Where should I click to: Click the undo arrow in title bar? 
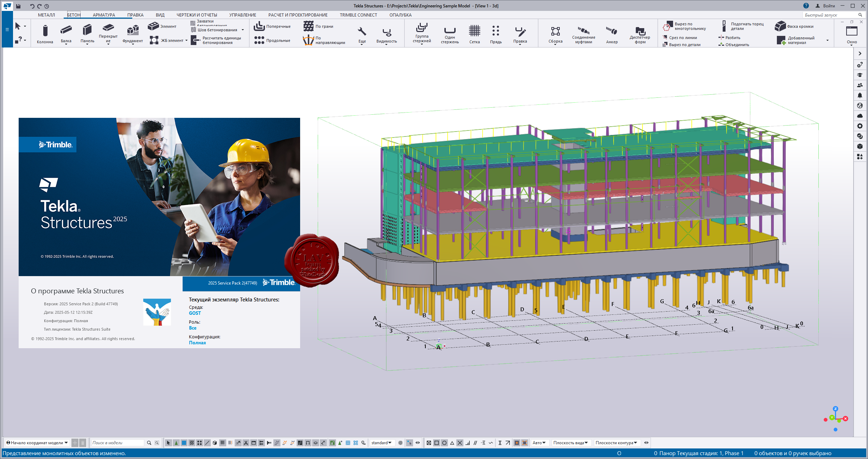click(x=32, y=6)
